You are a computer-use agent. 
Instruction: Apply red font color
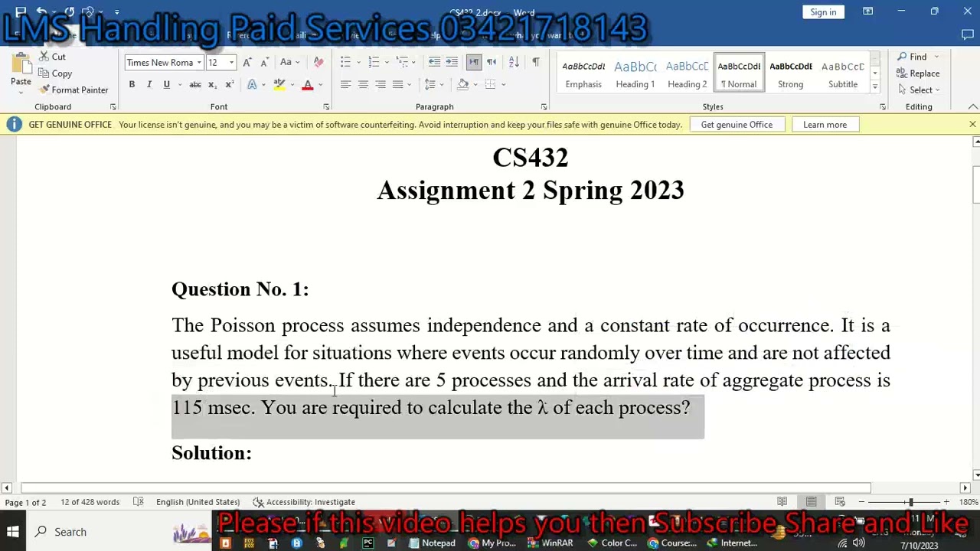tap(308, 84)
